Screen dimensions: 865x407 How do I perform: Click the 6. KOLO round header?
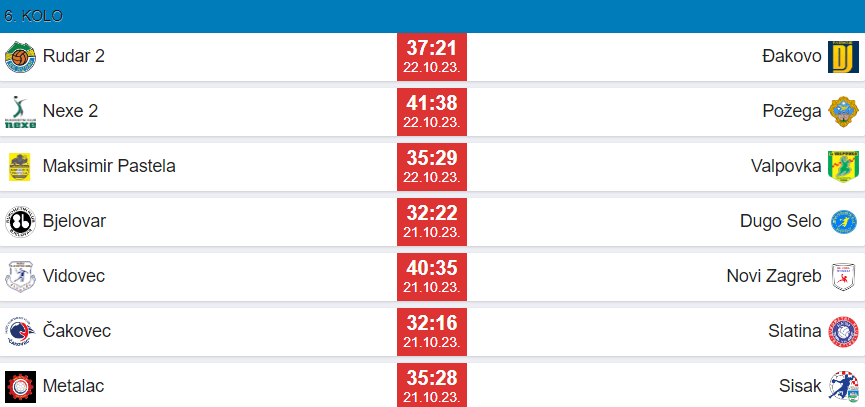(x=34, y=16)
